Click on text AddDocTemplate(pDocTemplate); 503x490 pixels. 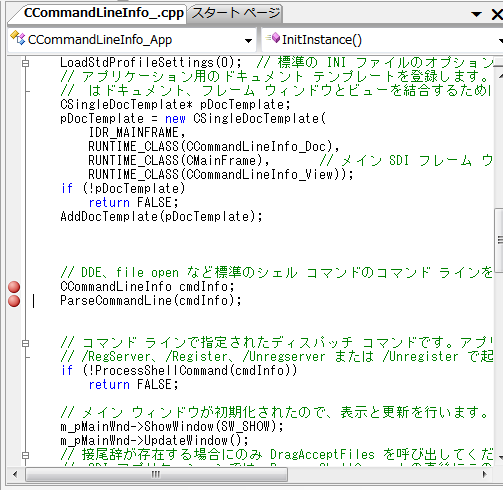point(161,217)
